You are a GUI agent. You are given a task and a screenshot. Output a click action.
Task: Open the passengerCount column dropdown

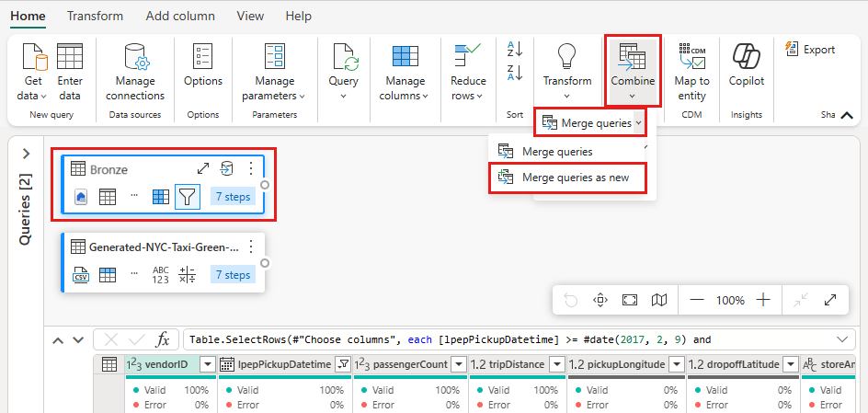coord(459,365)
